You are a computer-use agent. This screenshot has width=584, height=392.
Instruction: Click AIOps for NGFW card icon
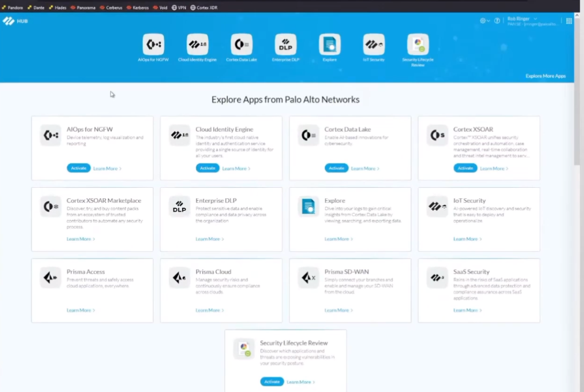pyautogui.click(x=51, y=135)
